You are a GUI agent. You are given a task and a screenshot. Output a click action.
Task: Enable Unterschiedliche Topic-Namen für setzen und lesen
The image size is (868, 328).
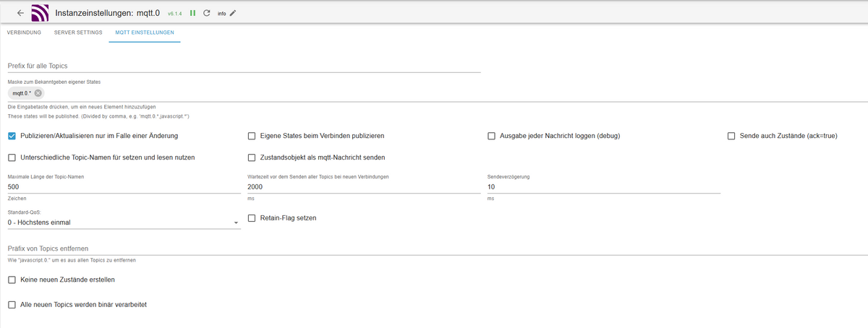point(12,157)
